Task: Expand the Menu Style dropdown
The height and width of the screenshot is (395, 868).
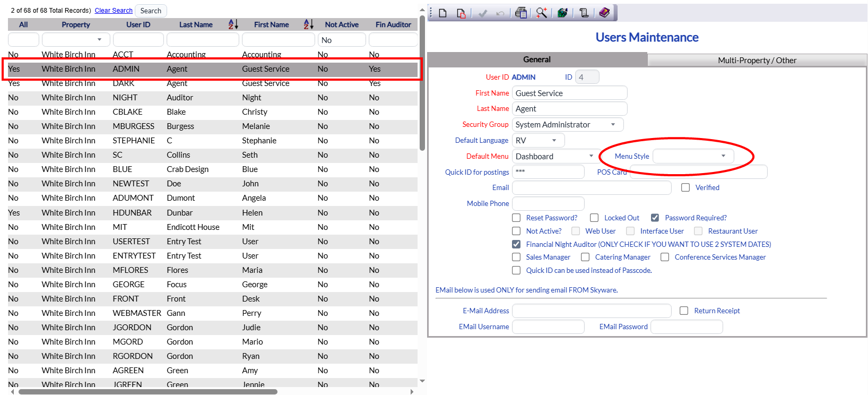Action: tap(693, 156)
